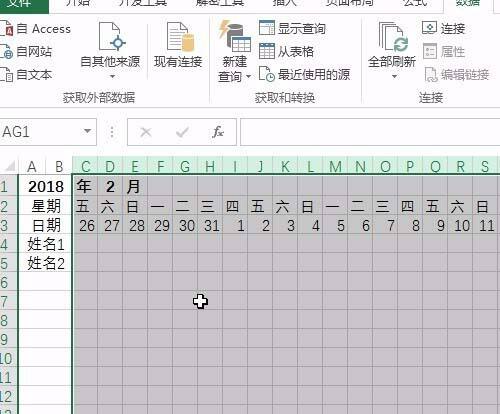This screenshot has width=500, height=414.
Task: Click the select-all corner triangle
Action: pos(10,166)
